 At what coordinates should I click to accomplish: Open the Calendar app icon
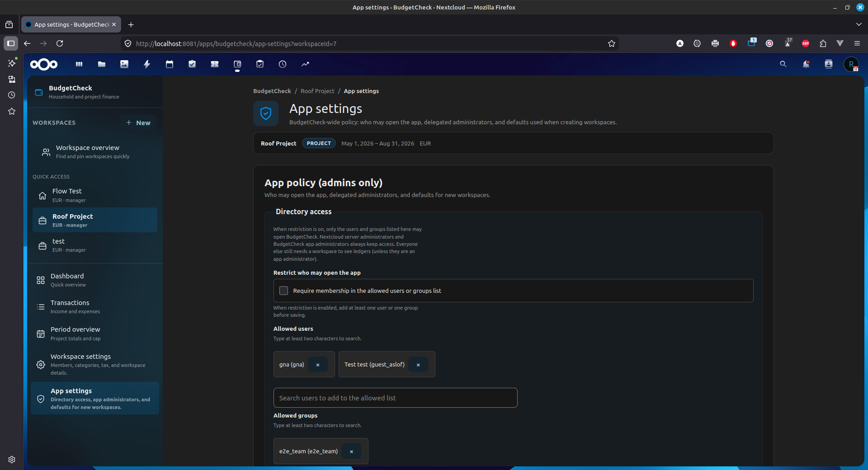point(170,64)
